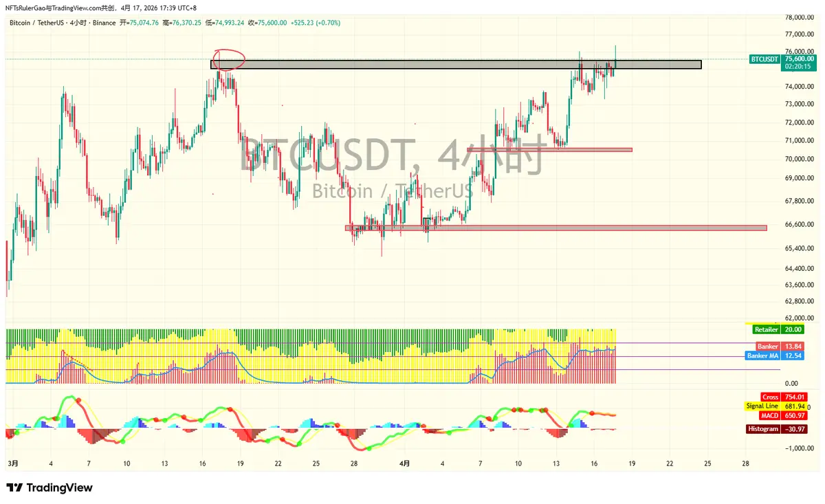The height and width of the screenshot is (504, 825).
Task: Click the 'Bitcoin / TetherUS · 4小时 · Binance' symbol title
Action: [x=63, y=23]
